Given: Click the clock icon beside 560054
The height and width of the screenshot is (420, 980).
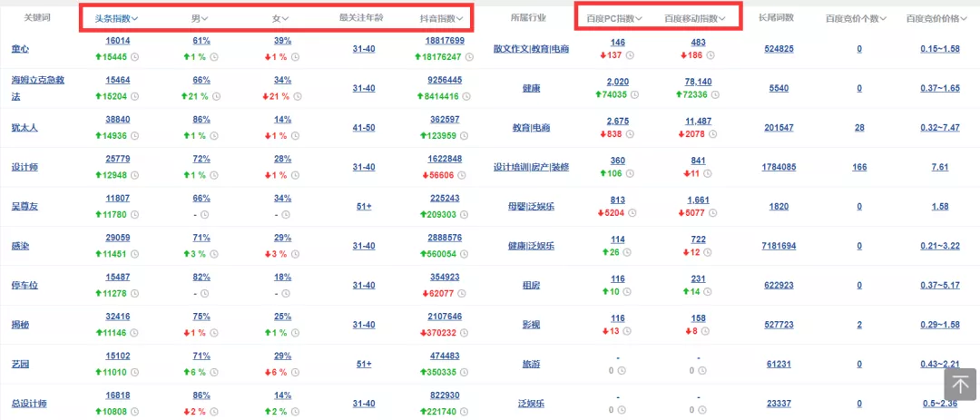Looking at the screenshot, I should click(465, 254).
